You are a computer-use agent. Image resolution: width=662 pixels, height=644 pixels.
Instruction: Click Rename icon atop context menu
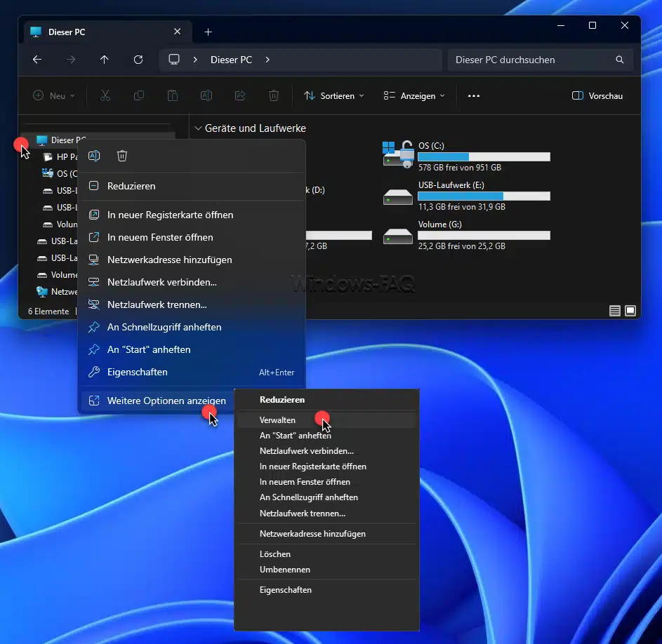coord(94,156)
